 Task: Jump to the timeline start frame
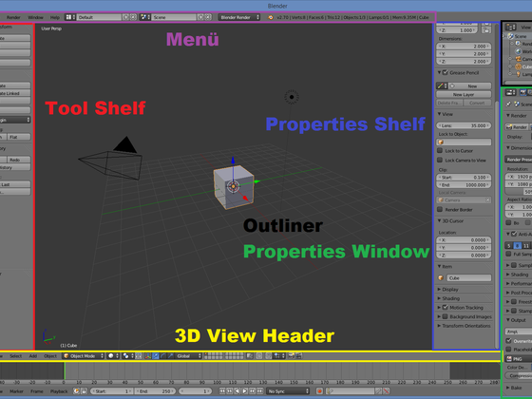[222, 391]
